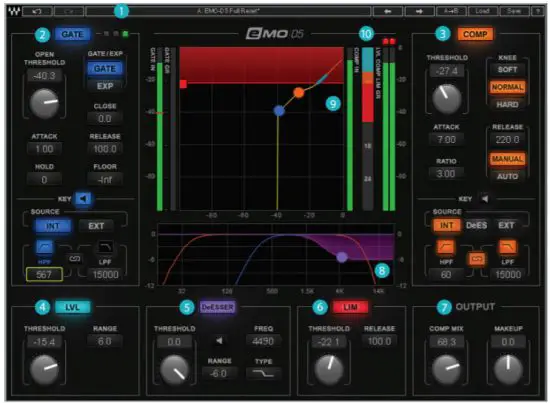The height and width of the screenshot is (403, 550).
Task: Toggle the DeESSER section
Action: pyautogui.click(x=217, y=307)
